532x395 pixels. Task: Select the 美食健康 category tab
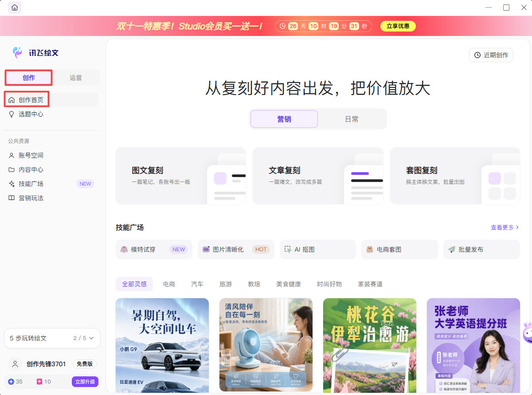tap(289, 284)
